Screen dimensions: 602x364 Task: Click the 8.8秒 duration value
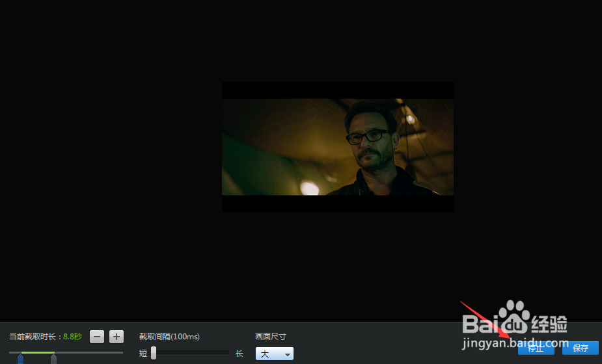click(x=72, y=337)
